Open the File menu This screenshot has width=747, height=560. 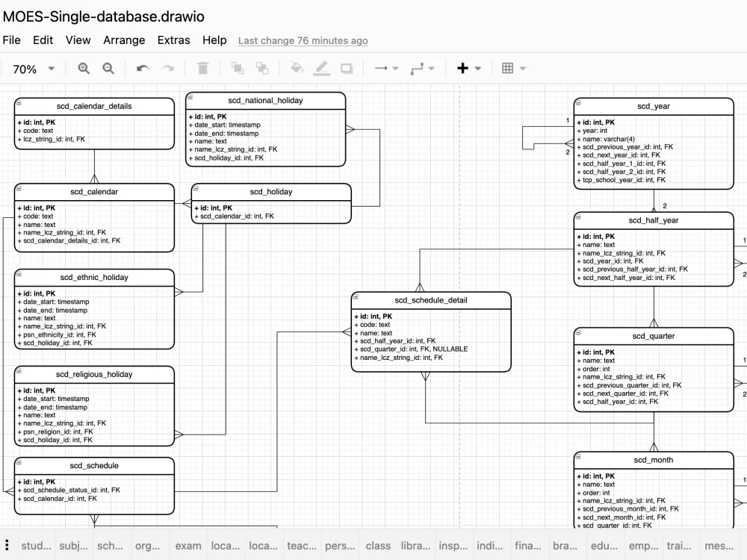[11, 40]
